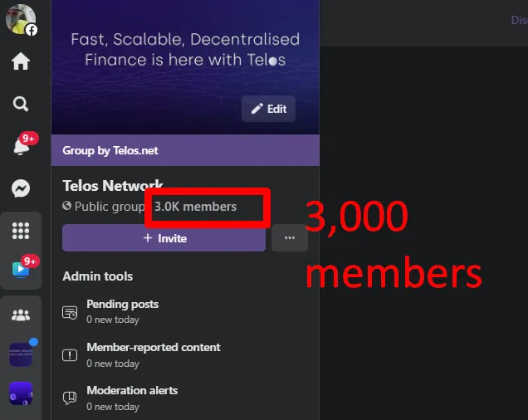Open the 3.0K members link
Viewport: 528px width, 420px height.
195,207
